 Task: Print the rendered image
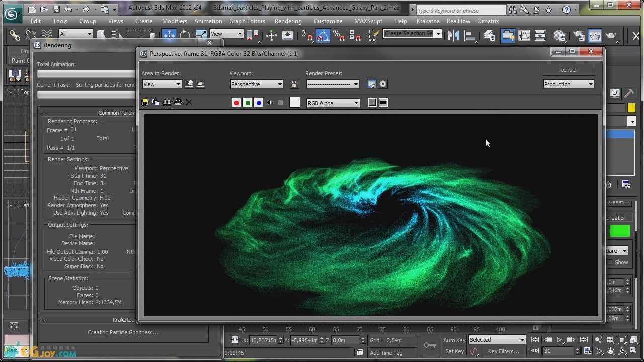178,102
